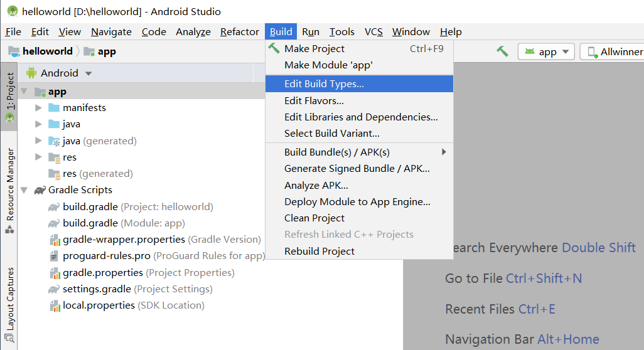Open the Code menu
The height and width of the screenshot is (350, 644).
click(154, 31)
